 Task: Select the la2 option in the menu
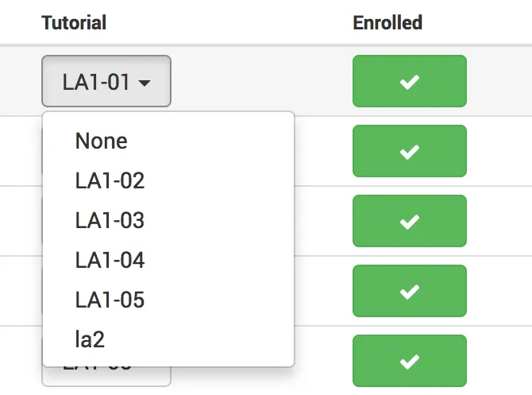coord(90,339)
